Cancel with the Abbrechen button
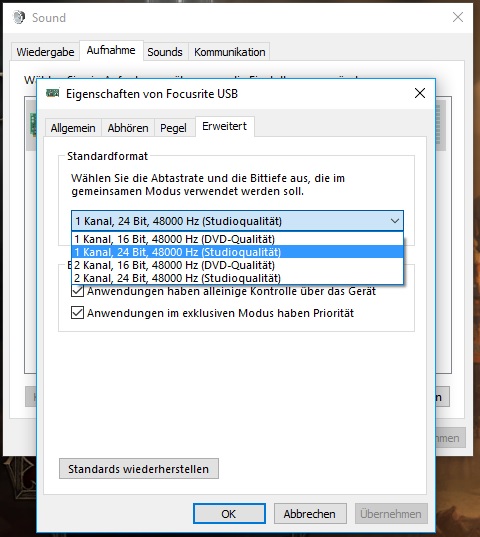Screen dimensions: 480x537 (x=310, y=514)
